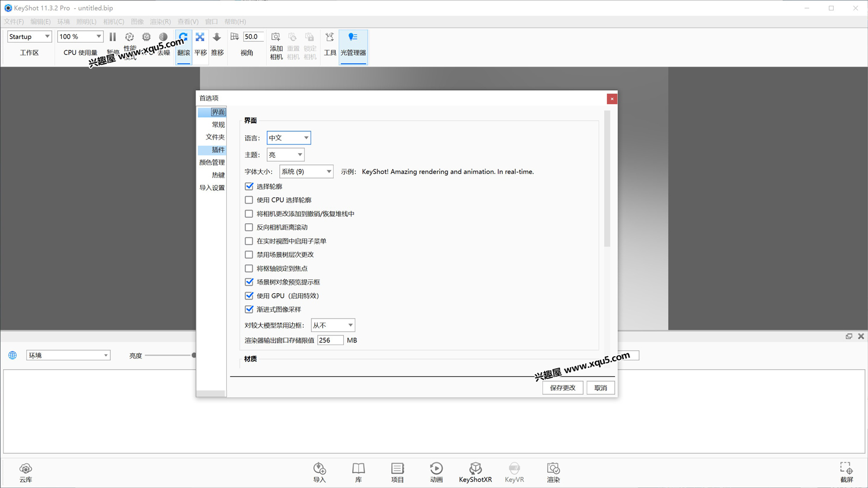Switch to the 热键 hotkeys tab
Viewport: 868px width, 488px height.
click(218, 175)
